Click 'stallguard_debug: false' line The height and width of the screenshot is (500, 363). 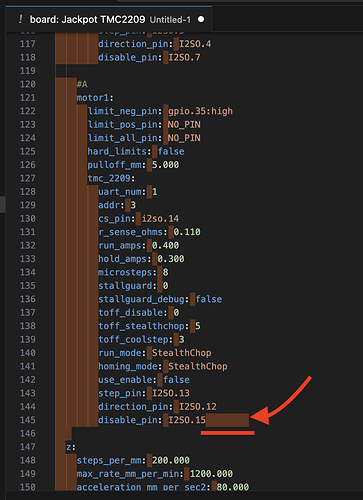160,299
